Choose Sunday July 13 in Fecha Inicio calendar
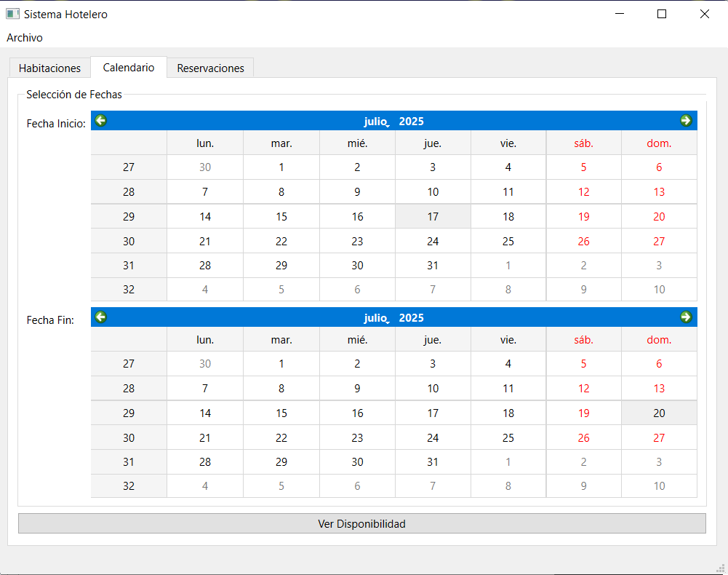The width and height of the screenshot is (728, 575). pos(660,192)
